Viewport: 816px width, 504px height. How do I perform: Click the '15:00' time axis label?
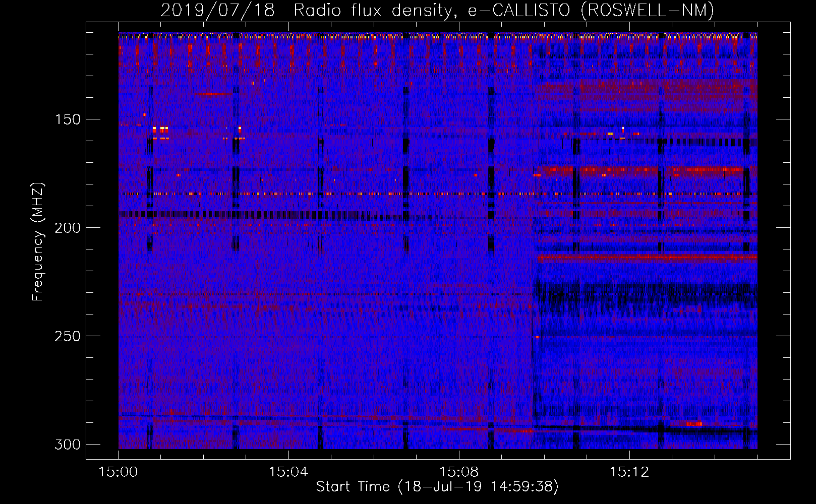(x=119, y=472)
